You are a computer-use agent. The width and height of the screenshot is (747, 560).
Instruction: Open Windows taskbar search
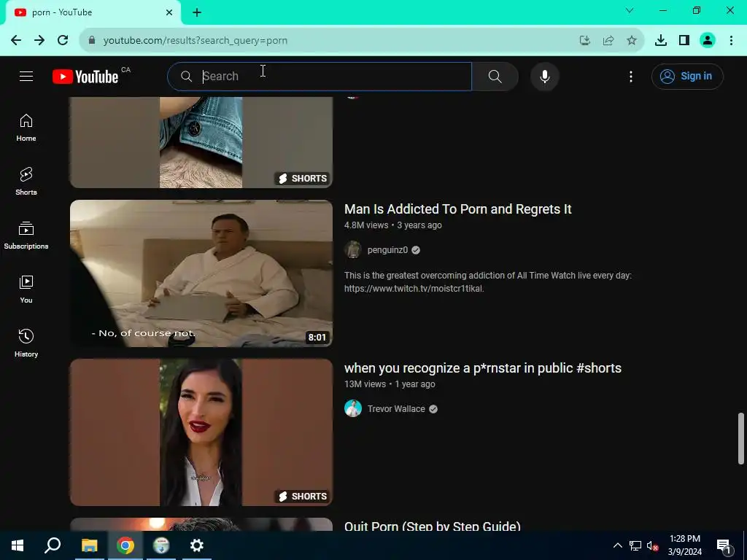53,545
